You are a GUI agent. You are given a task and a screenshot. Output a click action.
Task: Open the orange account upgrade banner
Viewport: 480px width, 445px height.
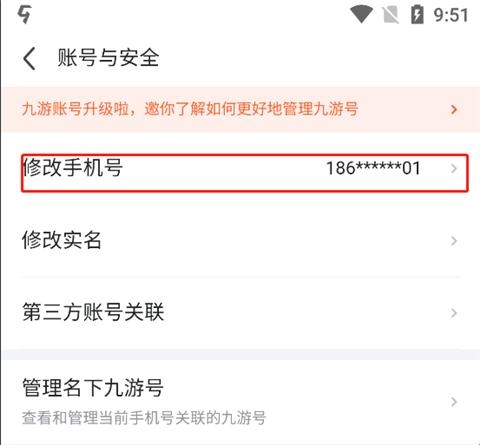pos(240,109)
